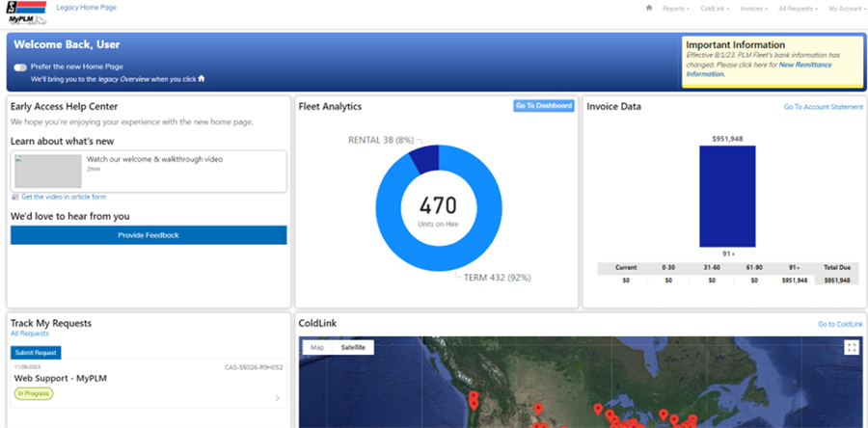
Task: Click the article icon beside video link
Action: [x=14, y=197]
